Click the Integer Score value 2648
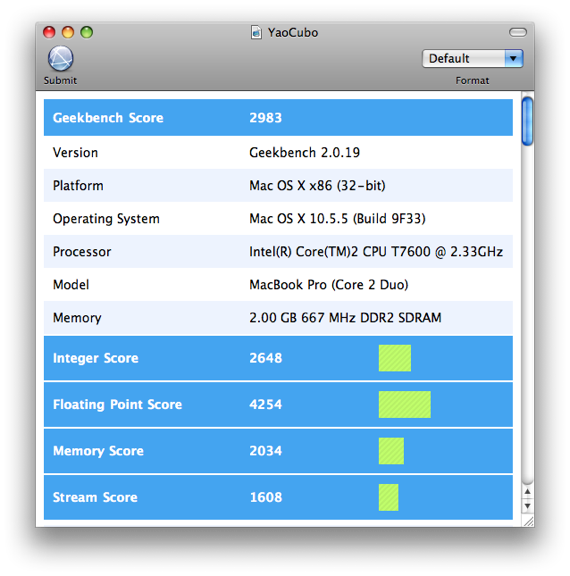570x576 pixels. [x=266, y=358]
